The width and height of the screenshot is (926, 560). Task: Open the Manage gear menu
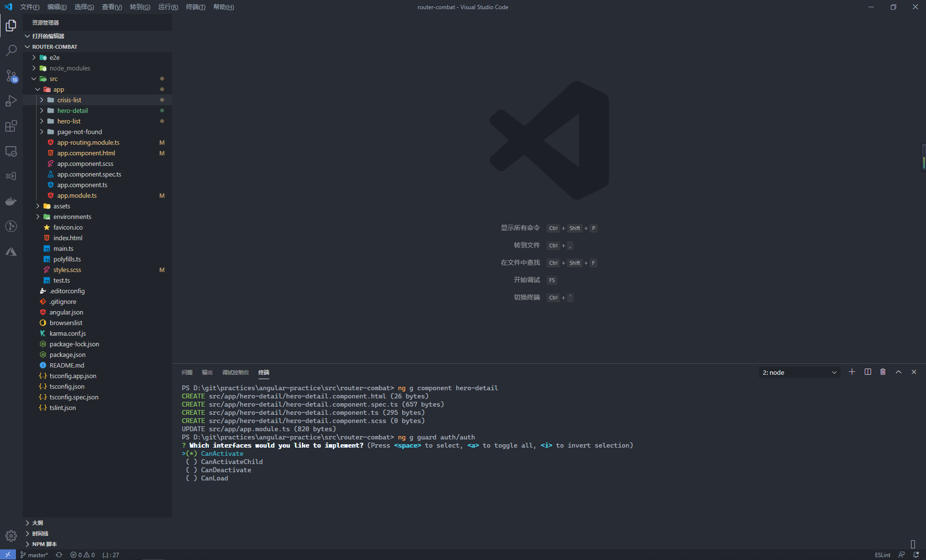[x=11, y=536]
